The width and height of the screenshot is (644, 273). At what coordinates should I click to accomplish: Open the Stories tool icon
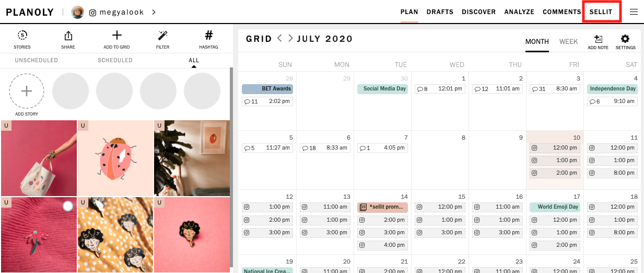click(x=22, y=36)
